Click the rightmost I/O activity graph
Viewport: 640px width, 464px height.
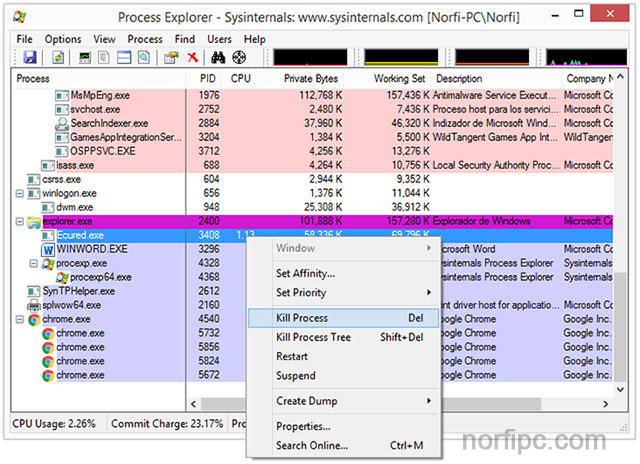(587, 57)
